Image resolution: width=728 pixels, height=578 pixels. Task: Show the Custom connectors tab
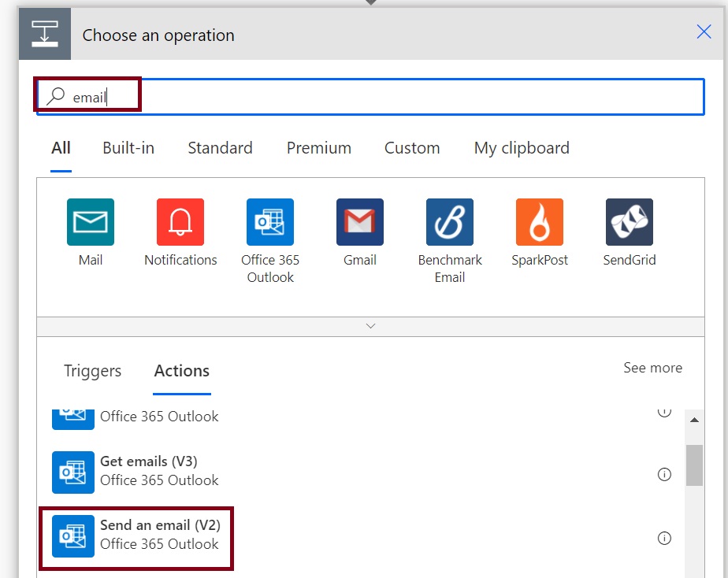[x=412, y=148]
